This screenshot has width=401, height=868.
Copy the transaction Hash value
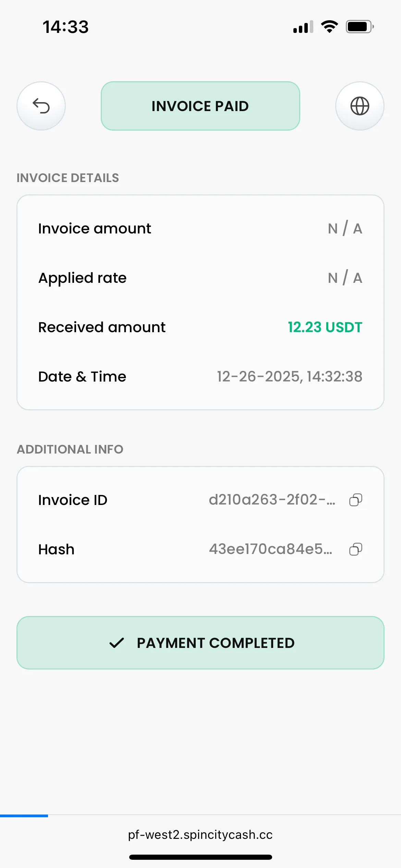point(355,549)
